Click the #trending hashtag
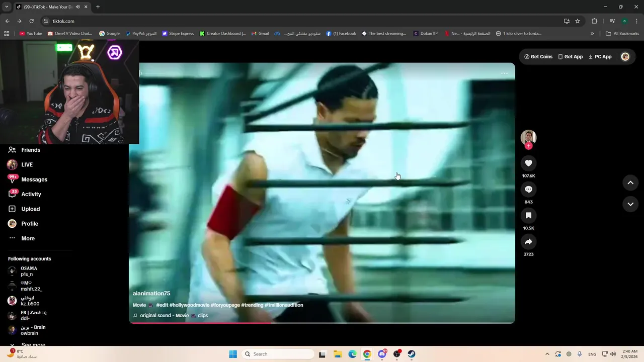Image resolution: width=644 pixels, height=362 pixels. click(x=252, y=305)
